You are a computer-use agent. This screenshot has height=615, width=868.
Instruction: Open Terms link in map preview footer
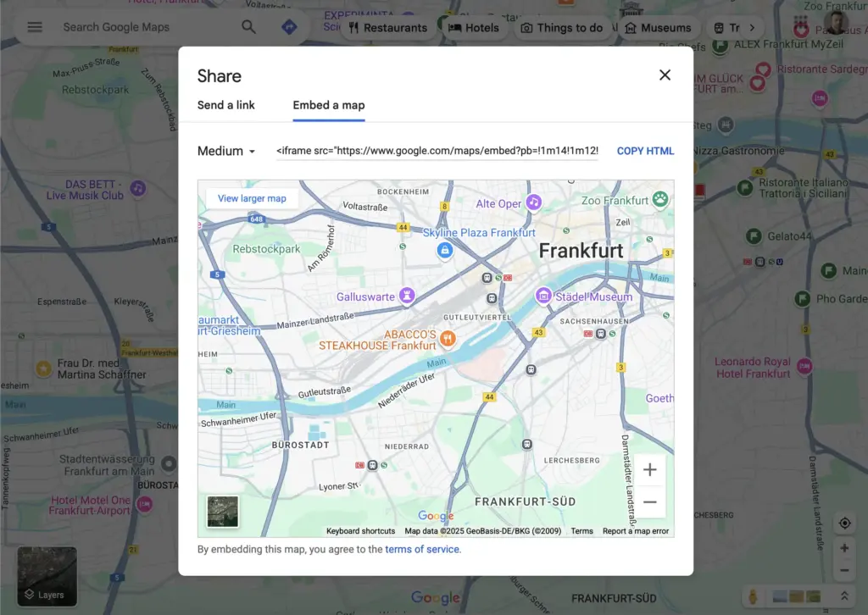[x=581, y=531]
